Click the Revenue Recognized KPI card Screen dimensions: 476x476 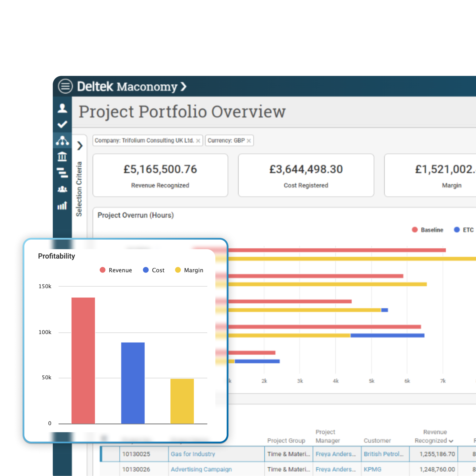tap(160, 175)
